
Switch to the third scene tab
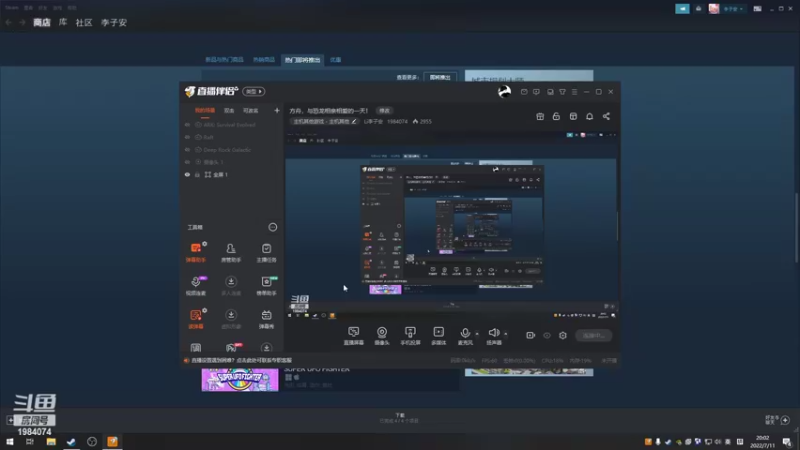(x=251, y=110)
